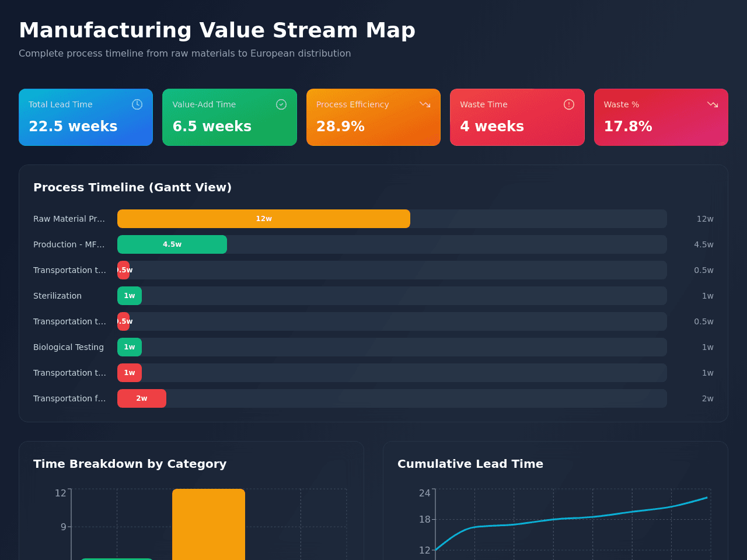Select the orange 12w Gantt bar
Image resolution: width=747 pixels, height=560 pixels.
264,219
